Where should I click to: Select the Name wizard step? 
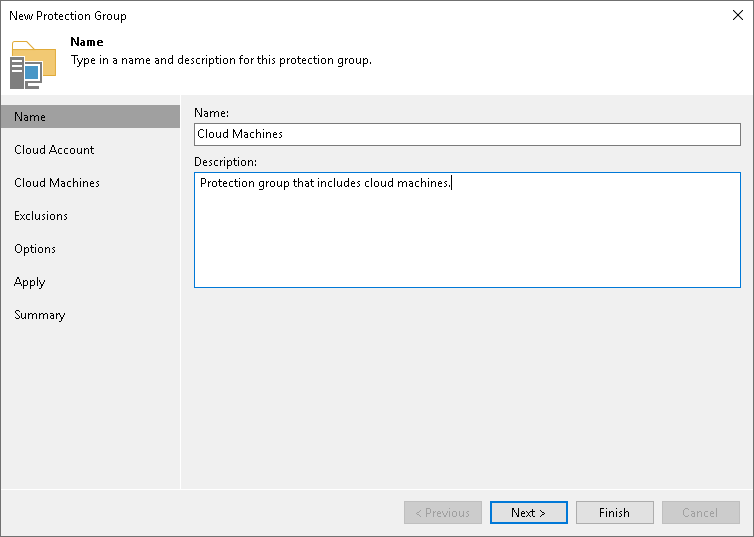pyautogui.click(x=90, y=117)
